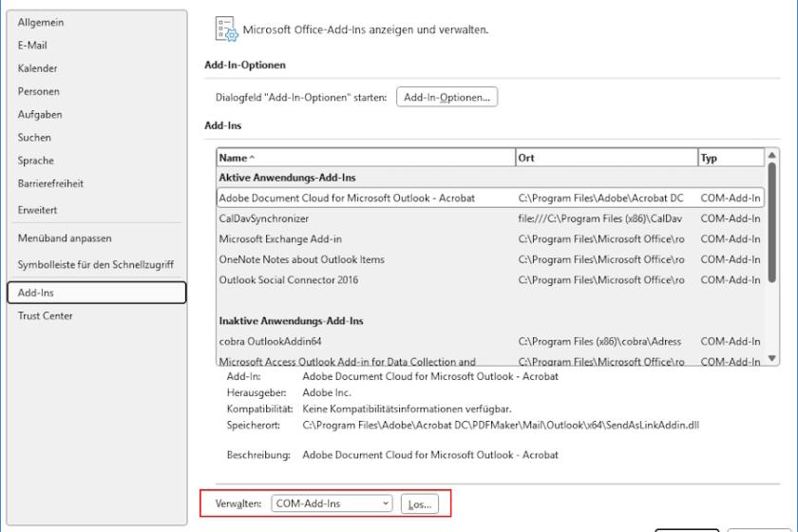The width and height of the screenshot is (798, 532).
Task: Click the Aktive Anwendungs-Add-Ins group heading
Action: [287, 178]
